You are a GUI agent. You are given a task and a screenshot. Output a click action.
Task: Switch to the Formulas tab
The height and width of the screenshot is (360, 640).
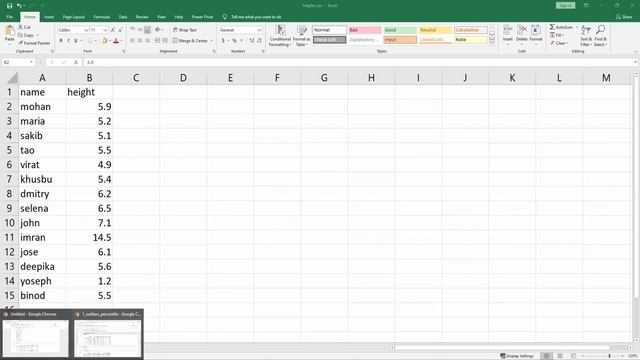tap(102, 17)
